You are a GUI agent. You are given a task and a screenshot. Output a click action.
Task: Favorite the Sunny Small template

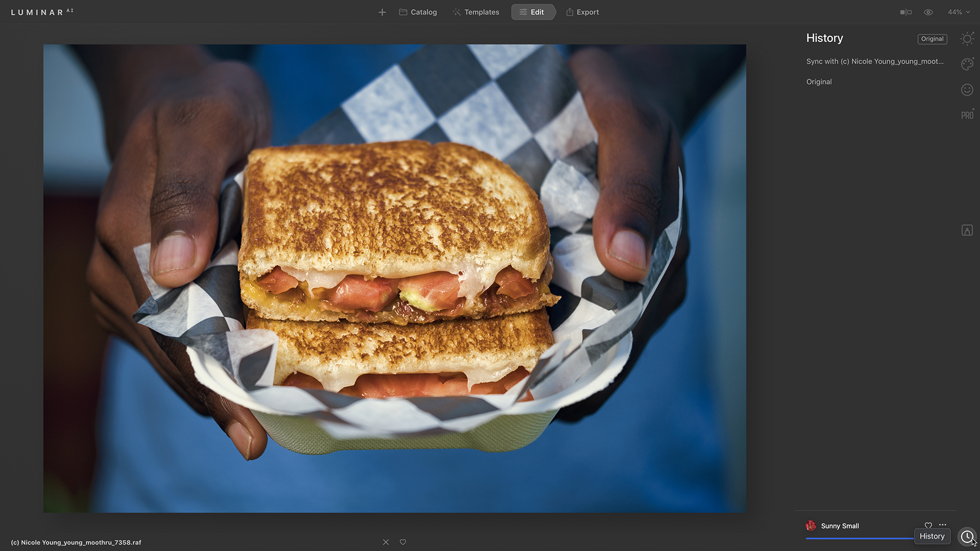click(x=928, y=525)
